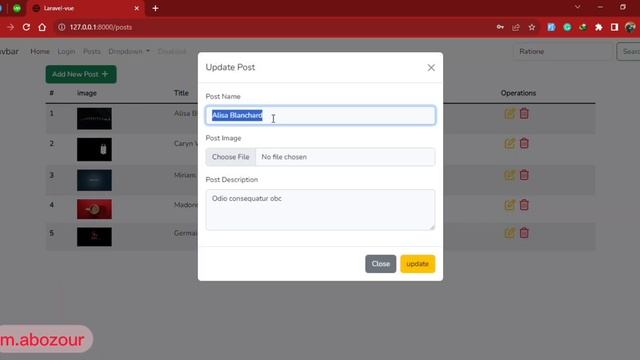640x360 pixels.
Task: Delete post in row 3 via trash icon
Action: pos(524,175)
